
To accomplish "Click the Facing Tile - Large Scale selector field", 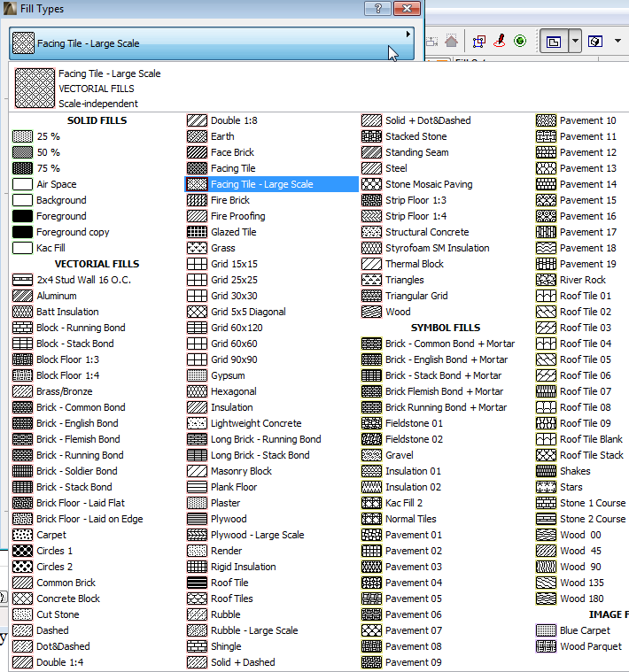I will point(212,43).
